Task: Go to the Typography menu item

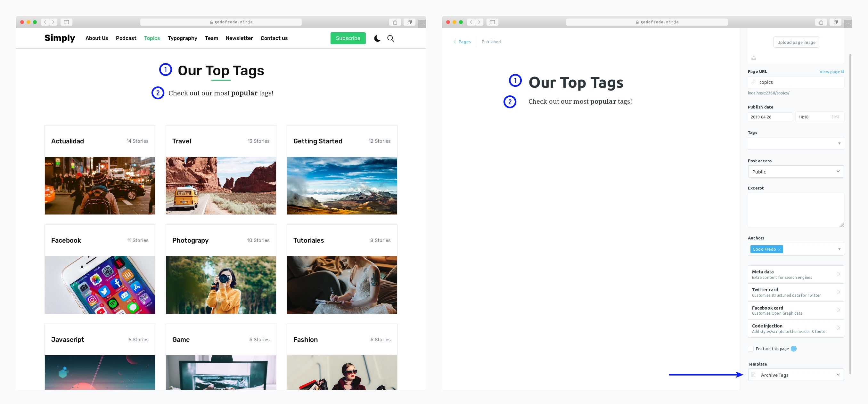Action: [x=182, y=38]
